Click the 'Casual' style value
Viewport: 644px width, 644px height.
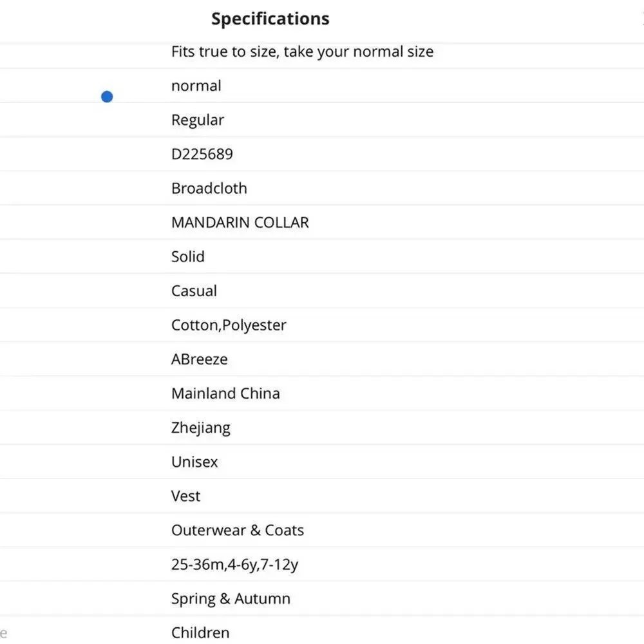(194, 291)
